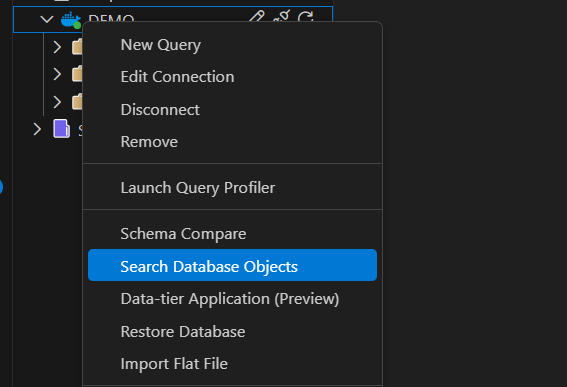567x387 pixels.
Task: Click the Docker connection icon on DEMO
Action: click(71, 20)
